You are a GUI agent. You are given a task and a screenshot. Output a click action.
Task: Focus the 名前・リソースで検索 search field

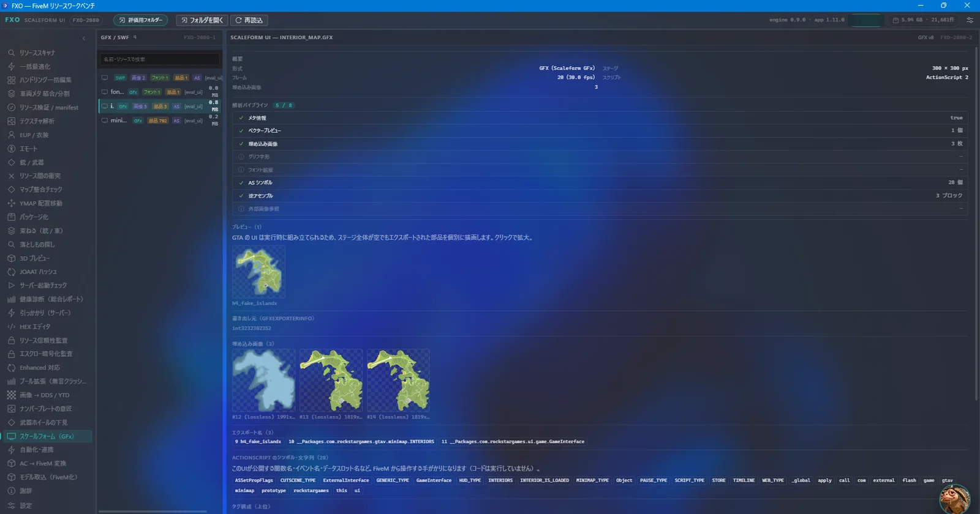(x=160, y=59)
